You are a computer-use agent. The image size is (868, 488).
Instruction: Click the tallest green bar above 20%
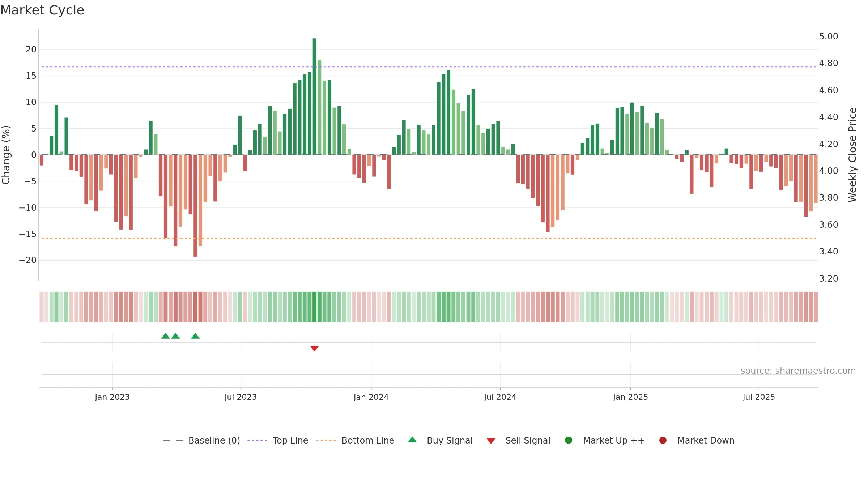click(x=315, y=97)
